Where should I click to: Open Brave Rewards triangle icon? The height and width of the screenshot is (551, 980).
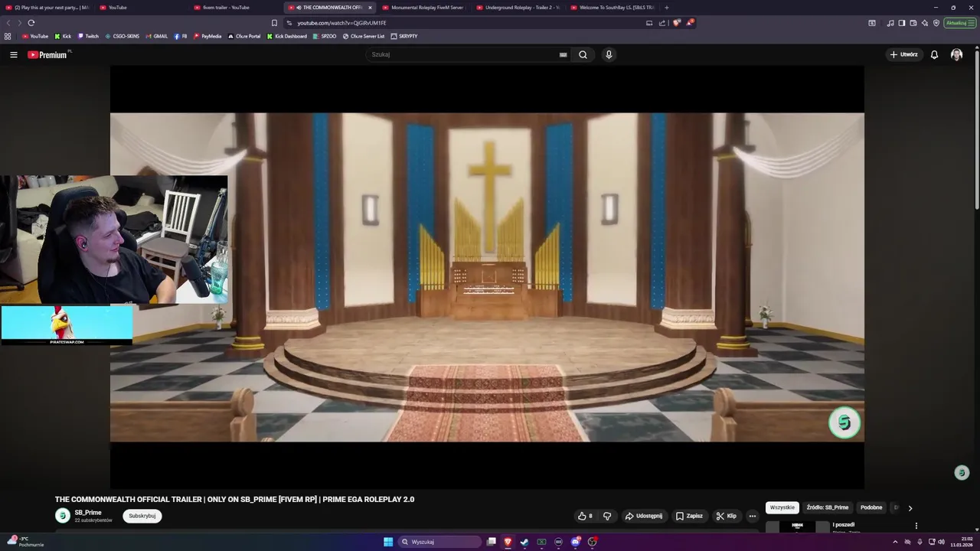point(689,23)
